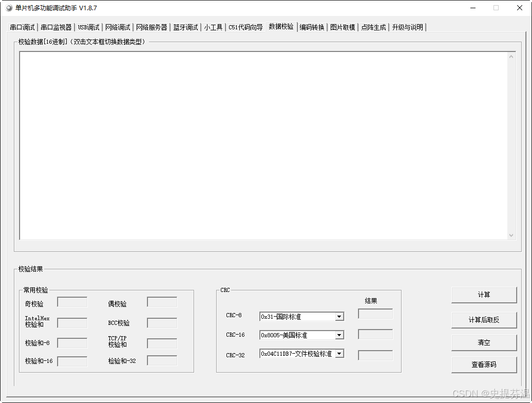
Task: Click the 校验和-8 result field
Action: pyautogui.click(x=72, y=343)
